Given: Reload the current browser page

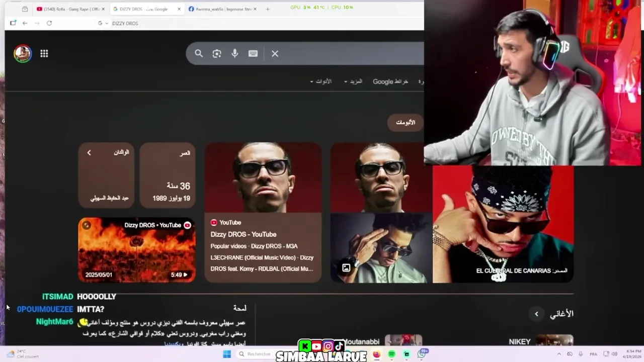Looking at the screenshot, I should (x=49, y=23).
